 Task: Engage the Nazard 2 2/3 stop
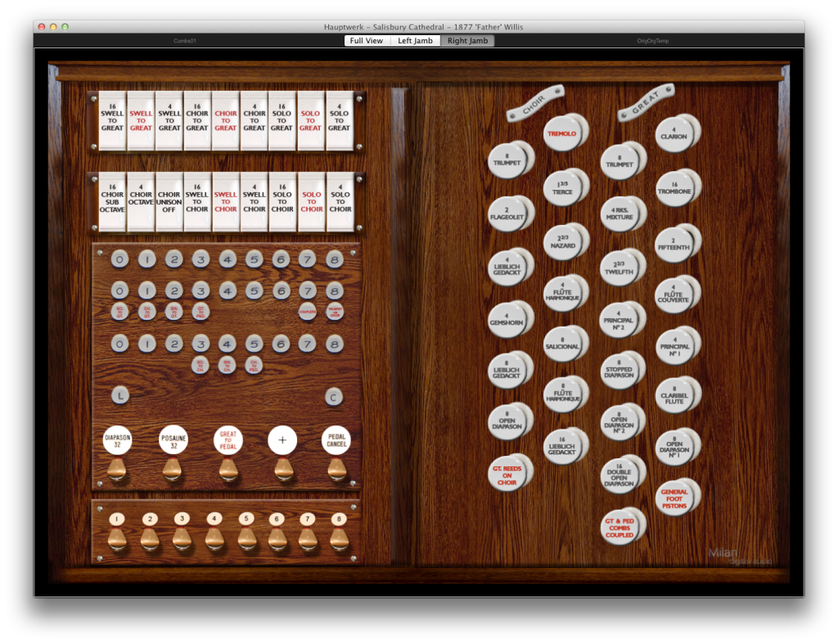click(562, 242)
